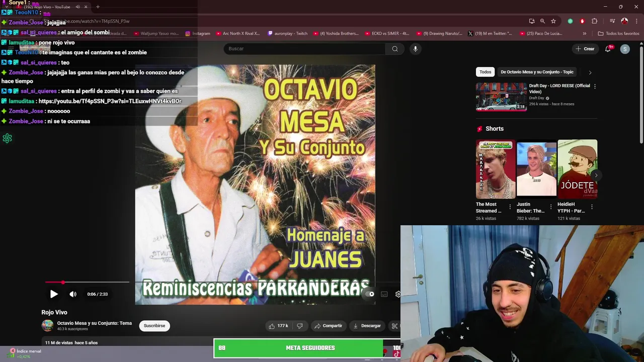Select the Todos filter chip
This screenshot has height=362, width=644.
click(485, 72)
